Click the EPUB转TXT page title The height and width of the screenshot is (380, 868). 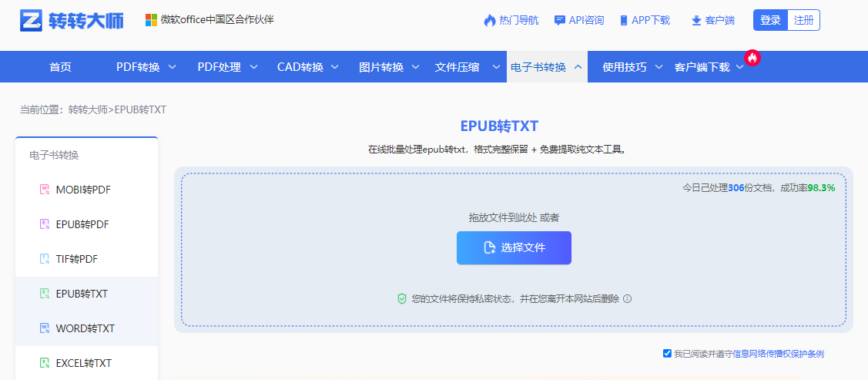[x=499, y=126]
